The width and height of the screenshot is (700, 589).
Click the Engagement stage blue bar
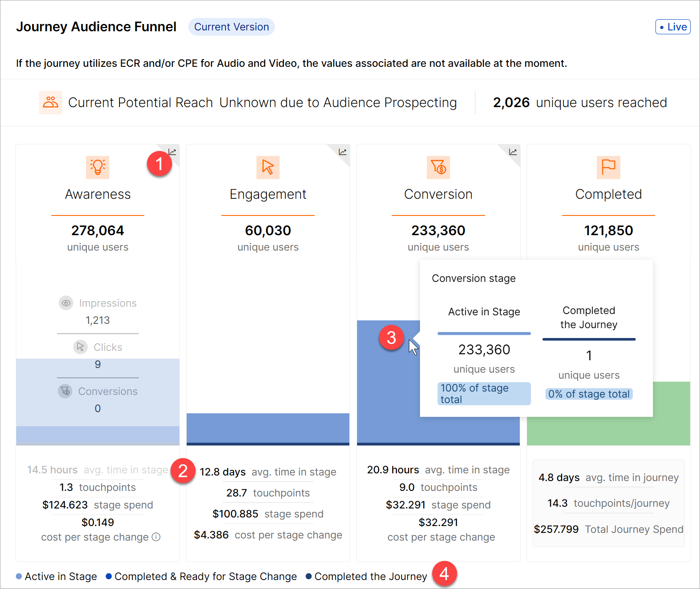coord(268,428)
